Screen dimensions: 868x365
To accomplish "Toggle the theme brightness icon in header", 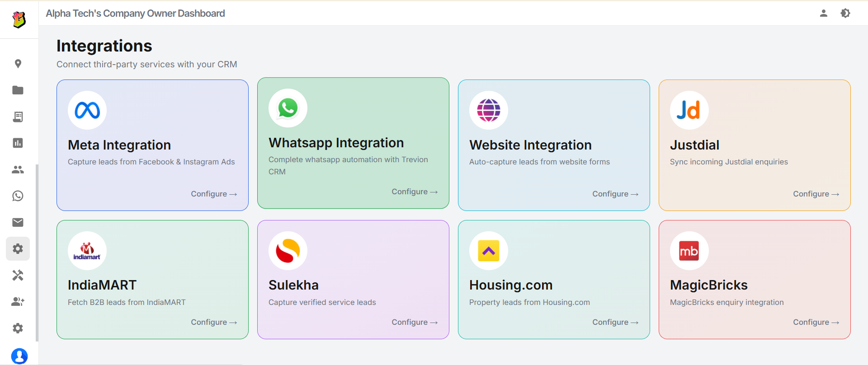I will point(845,13).
